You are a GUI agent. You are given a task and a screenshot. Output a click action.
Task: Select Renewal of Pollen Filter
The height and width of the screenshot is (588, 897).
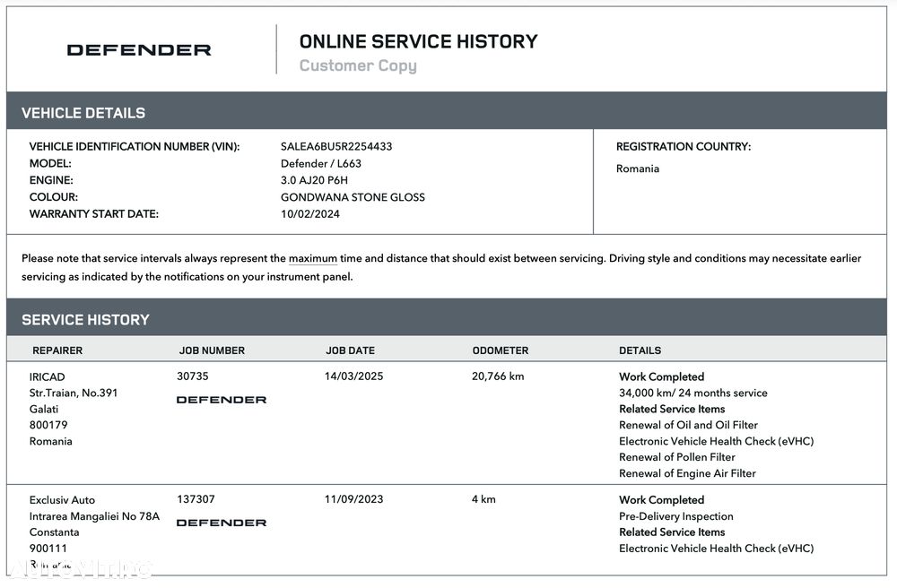pyautogui.click(x=676, y=457)
